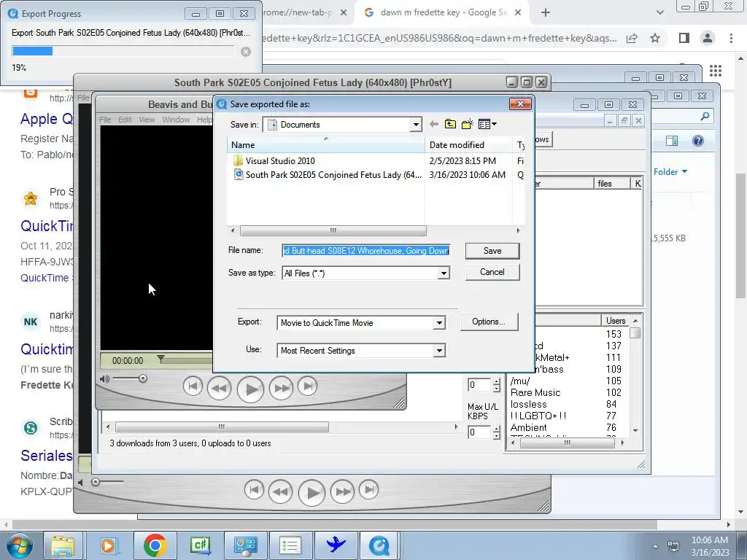Open File menu in Beavis player window

(105, 120)
